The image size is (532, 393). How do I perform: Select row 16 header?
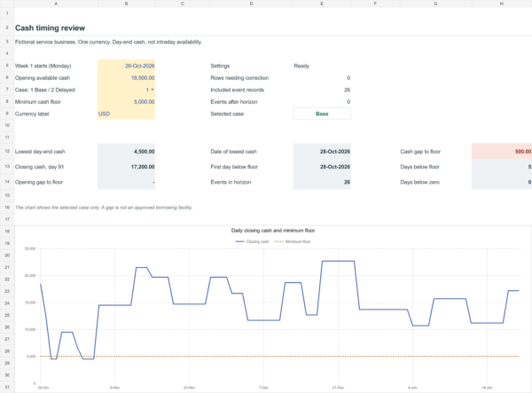(7, 208)
